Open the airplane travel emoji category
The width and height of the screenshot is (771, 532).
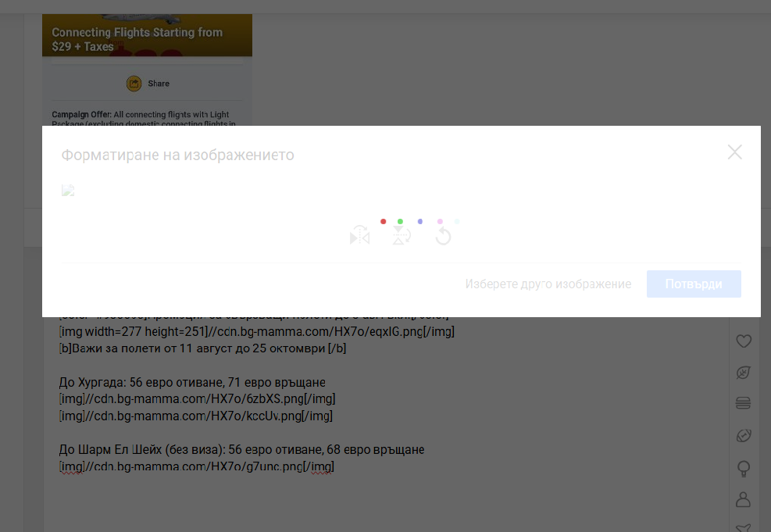pyautogui.click(x=743, y=527)
